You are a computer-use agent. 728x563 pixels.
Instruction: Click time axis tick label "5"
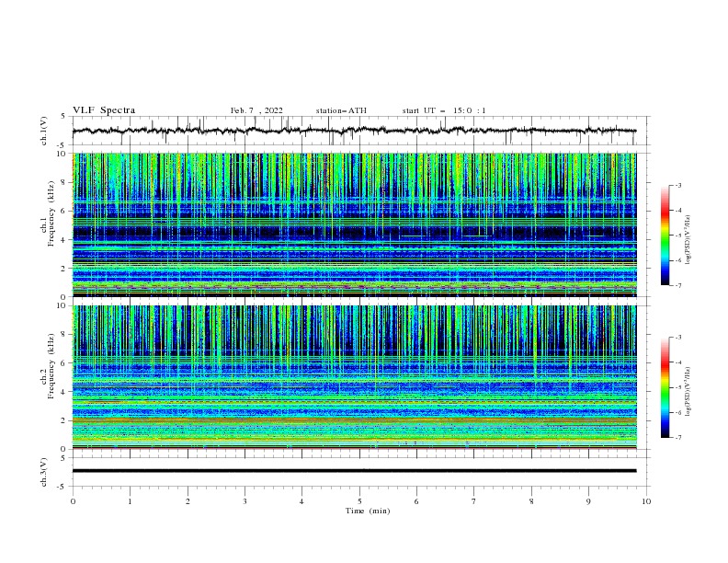359,501
